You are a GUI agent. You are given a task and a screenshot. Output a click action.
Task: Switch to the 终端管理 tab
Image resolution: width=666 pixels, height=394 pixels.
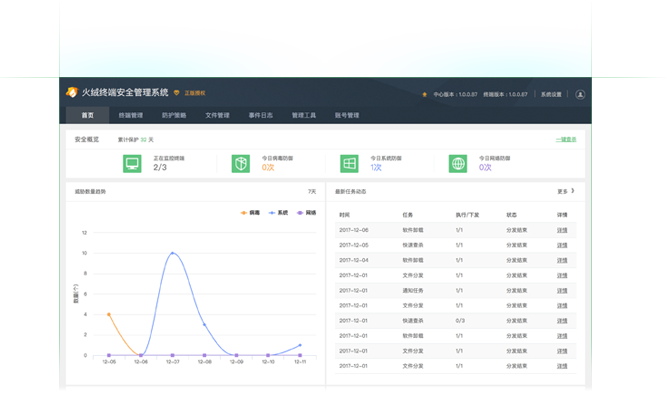pyautogui.click(x=130, y=115)
